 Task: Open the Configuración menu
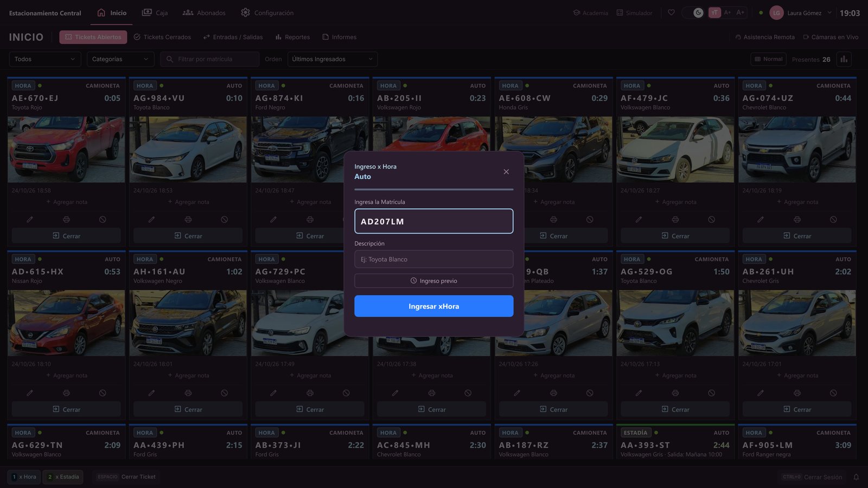267,13
